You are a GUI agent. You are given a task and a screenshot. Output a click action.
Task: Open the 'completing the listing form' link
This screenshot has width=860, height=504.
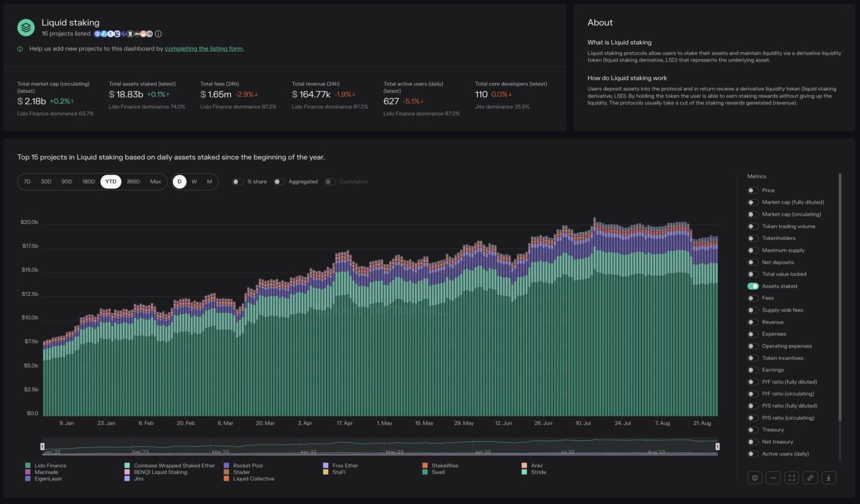pyautogui.click(x=204, y=49)
